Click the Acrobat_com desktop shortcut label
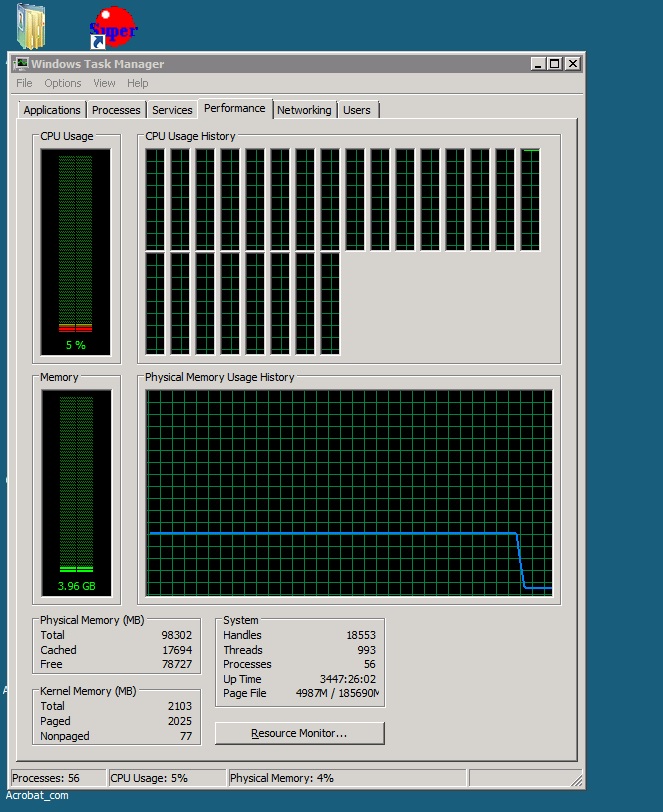This screenshot has height=812, width=663. 38,795
